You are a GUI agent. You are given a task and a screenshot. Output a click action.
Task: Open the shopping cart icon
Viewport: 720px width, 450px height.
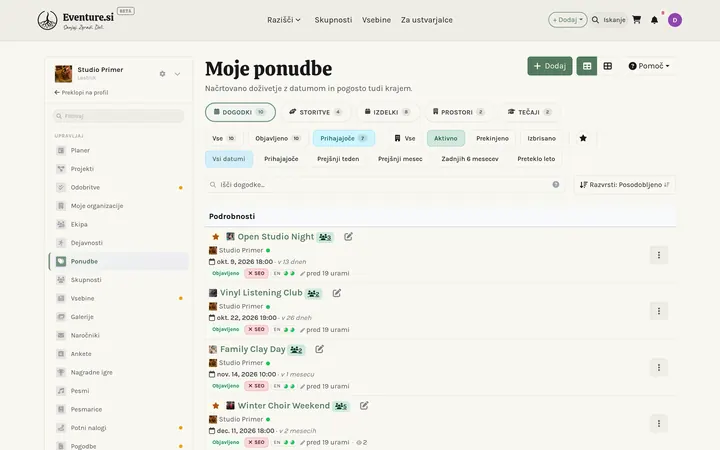point(636,20)
